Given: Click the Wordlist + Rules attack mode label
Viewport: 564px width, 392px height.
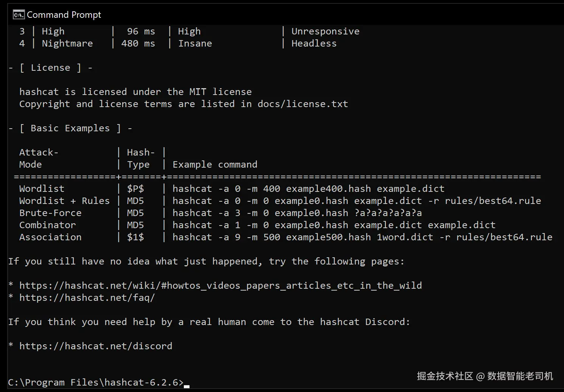Looking at the screenshot, I should (64, 201).
